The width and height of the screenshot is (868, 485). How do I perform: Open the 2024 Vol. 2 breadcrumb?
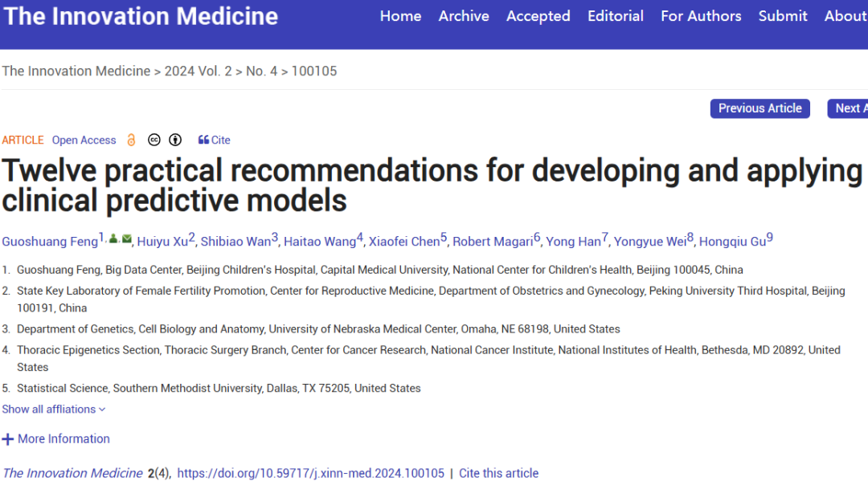click(x=199, y=71)
